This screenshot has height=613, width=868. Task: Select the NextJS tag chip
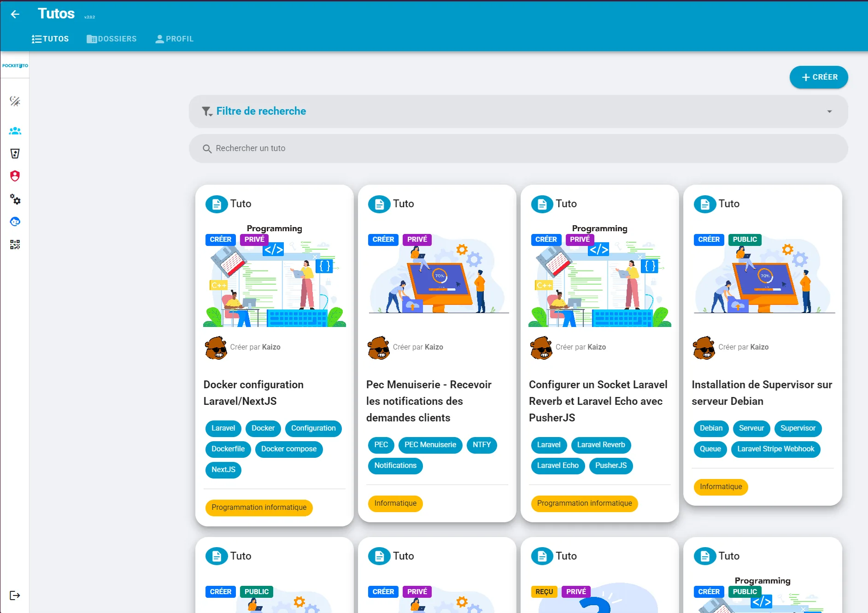click(x=223, y=470)
